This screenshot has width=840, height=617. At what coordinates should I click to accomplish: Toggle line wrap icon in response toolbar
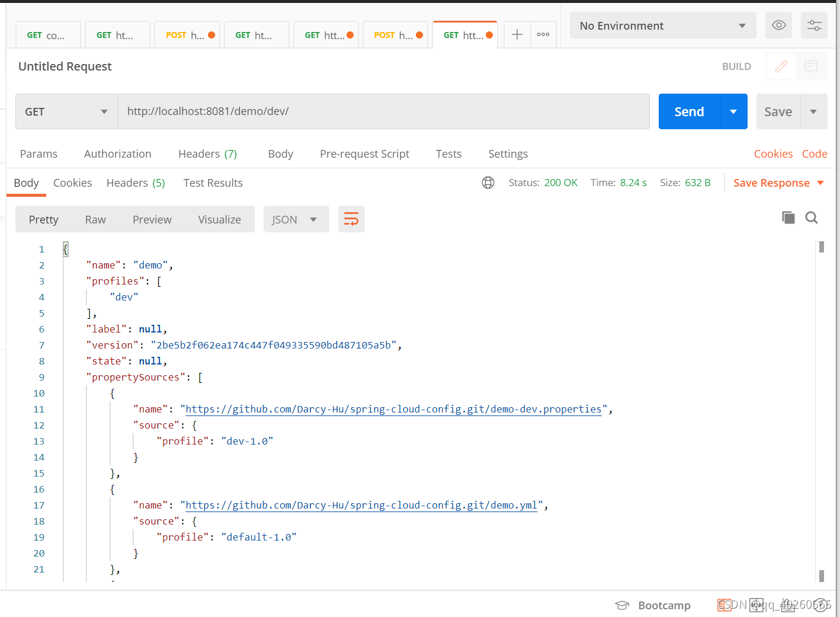coord(351,219)
